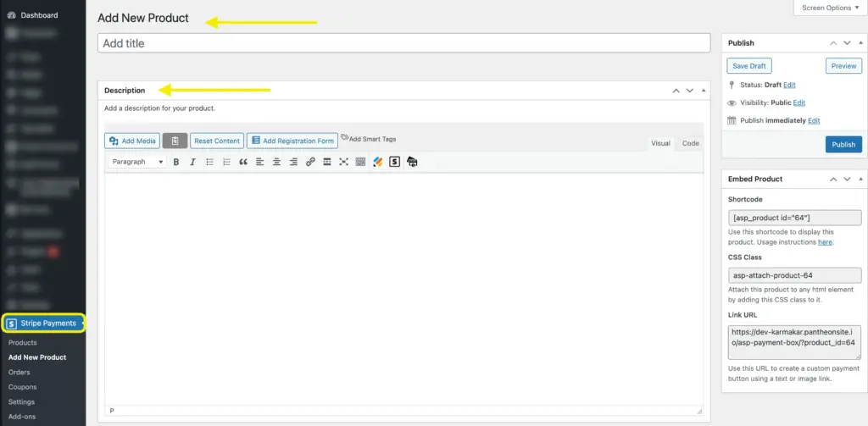Insert a bulleted list
Image resolution: width=868 pixels, height=426 pixels.
click(210, 162)
